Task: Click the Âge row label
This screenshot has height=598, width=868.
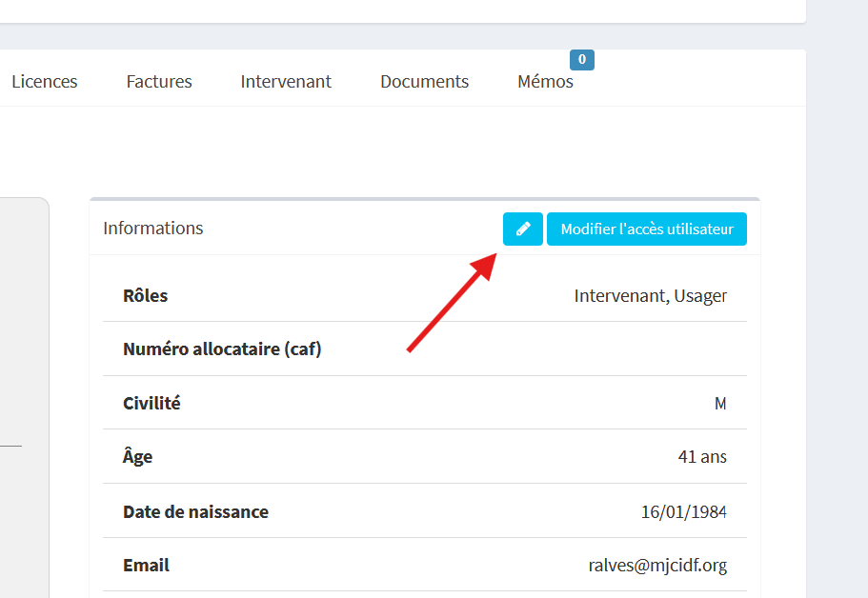Action: [x=137, y=456]
